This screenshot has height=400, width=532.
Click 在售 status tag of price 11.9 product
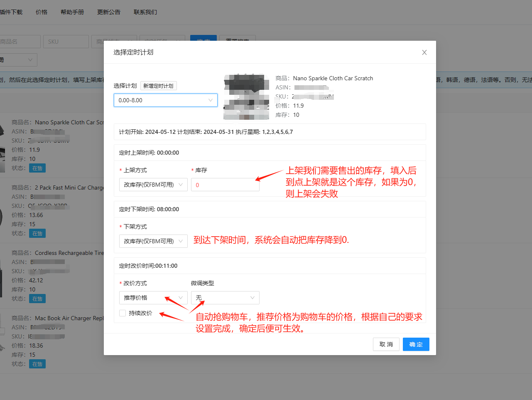point(37,168)
